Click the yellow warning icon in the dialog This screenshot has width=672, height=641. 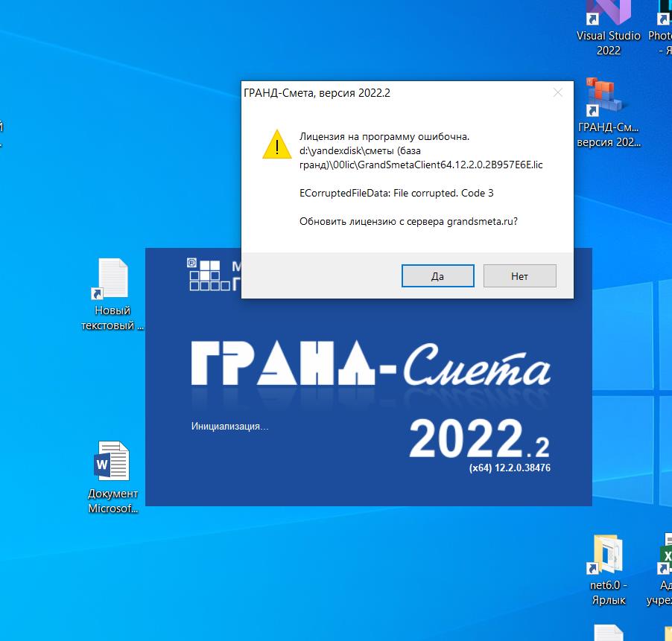tap(277, 144)
